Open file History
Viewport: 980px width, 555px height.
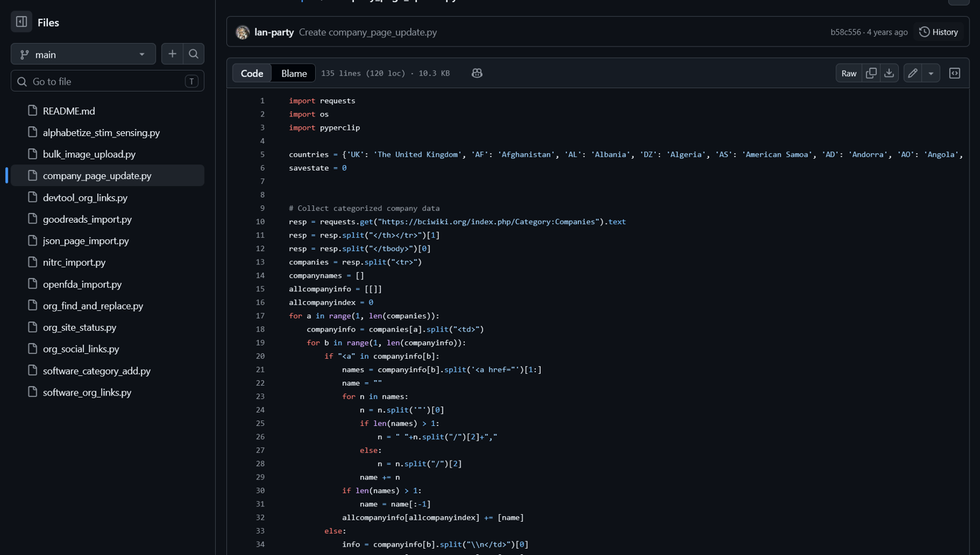click(x=938, y=32)
